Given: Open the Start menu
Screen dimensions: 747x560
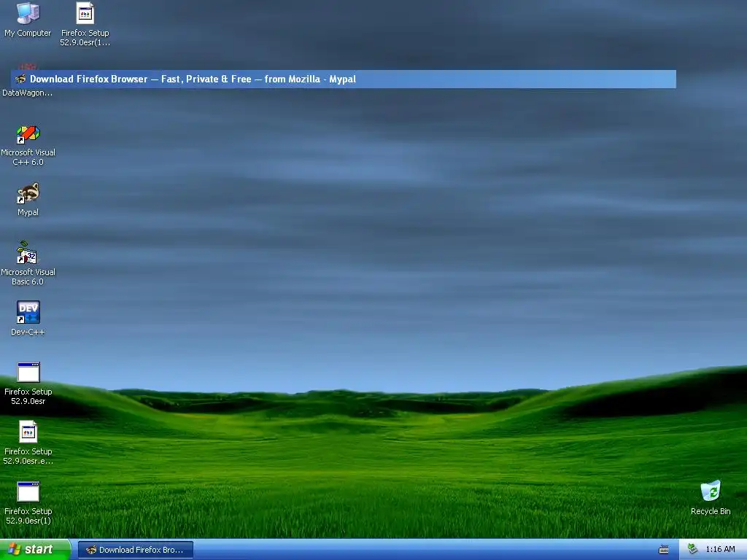Looking at the screenshot, I should click(x=35, y=549).
